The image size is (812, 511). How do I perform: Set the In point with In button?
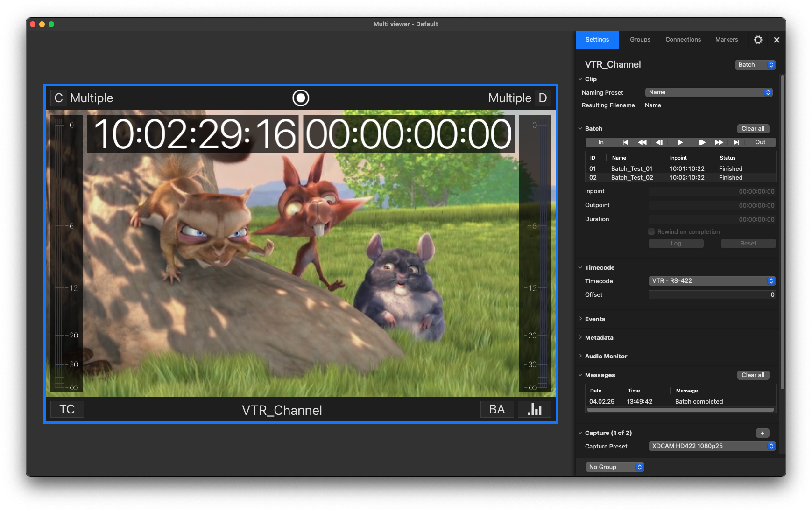(x=601, y=142)
